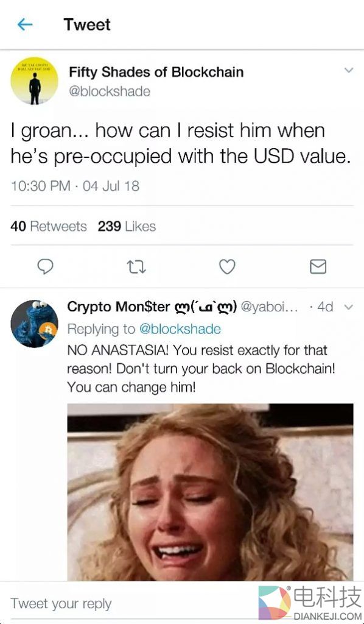Tap the retweet arrows icon
Viewport: 364px width, 624px height.
[x=136, y=266]
